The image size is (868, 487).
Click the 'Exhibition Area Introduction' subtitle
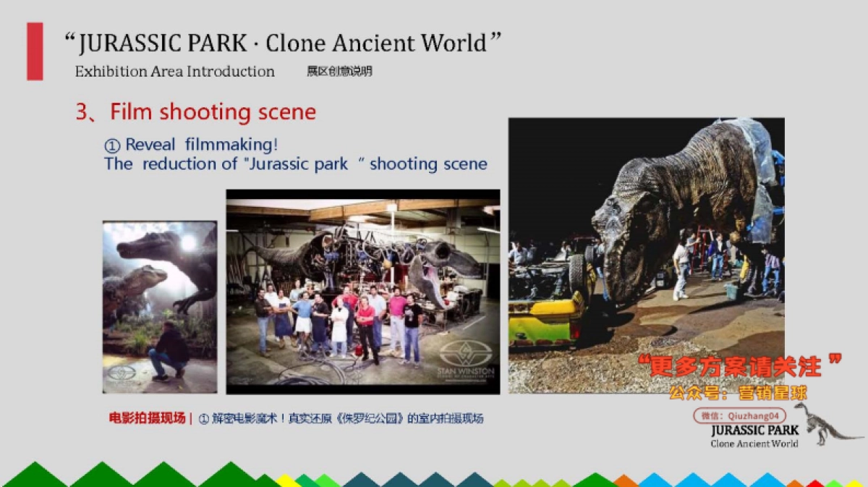pos(174,72)
